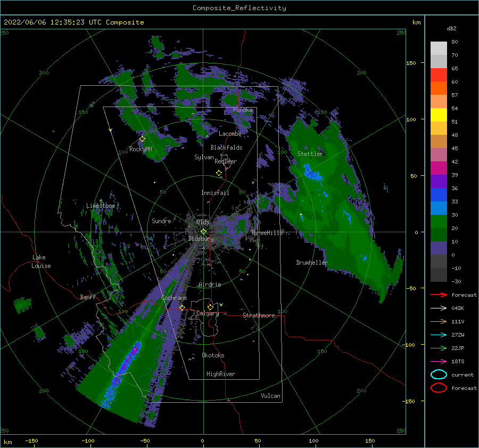Click the Limestone label
479x448 pixels.
click(x=101, y=206)
